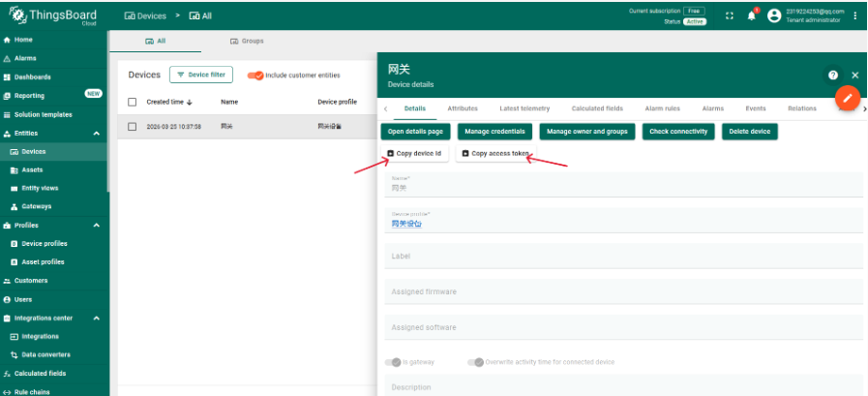This screenshot has height=396, width=868.
Task: Toggle fullscreen mode icon
Action: (730, 15)
